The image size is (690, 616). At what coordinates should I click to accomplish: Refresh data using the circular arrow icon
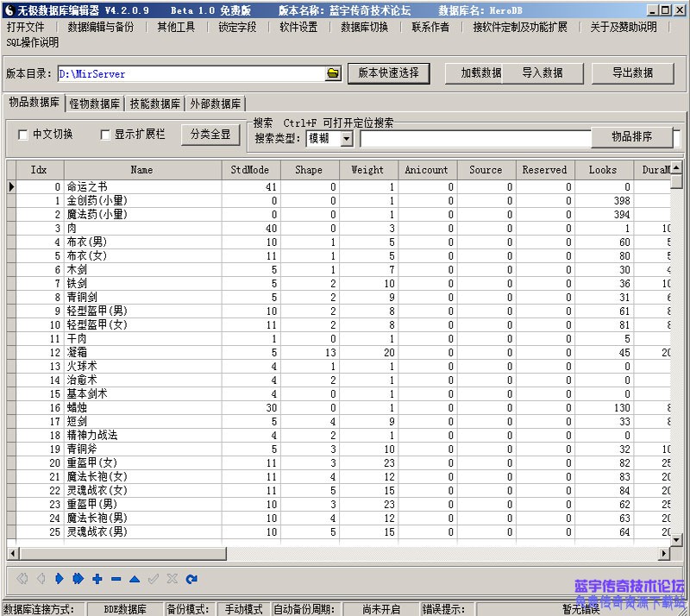(x=191, y=579)
